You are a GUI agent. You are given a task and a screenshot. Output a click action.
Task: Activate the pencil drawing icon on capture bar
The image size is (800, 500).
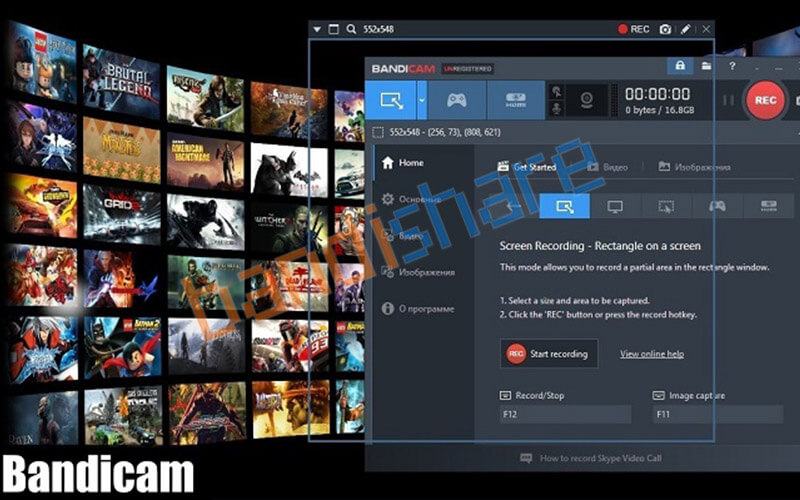pyautogui.click(x=686, y=29)
